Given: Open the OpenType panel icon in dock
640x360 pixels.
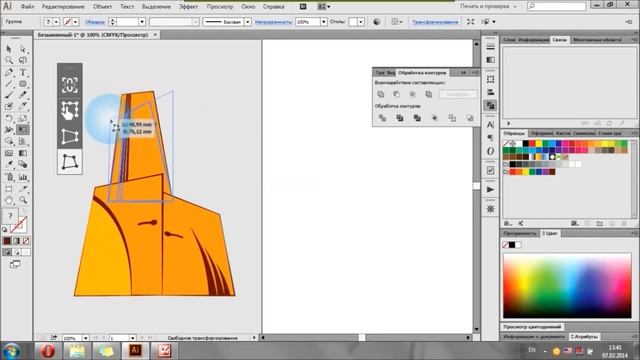Looking at the screenshot, I should click(491, 151).
